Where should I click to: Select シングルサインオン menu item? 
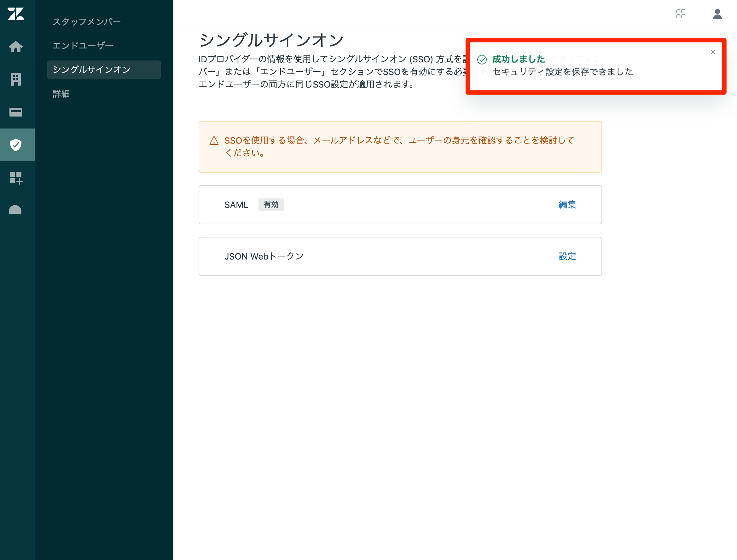coord(104,70)
